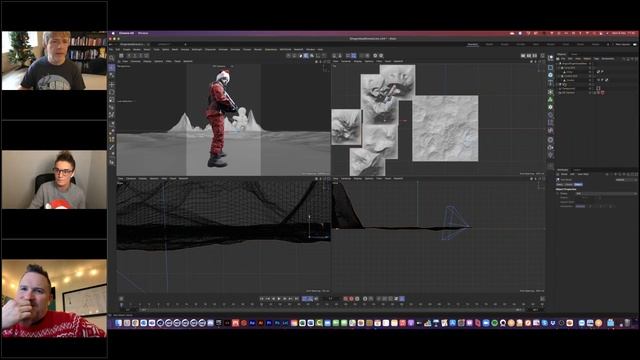Open the Mode menu in the Attribute Manager
Viewport: 640px width, 360px height.
[564, 174]
